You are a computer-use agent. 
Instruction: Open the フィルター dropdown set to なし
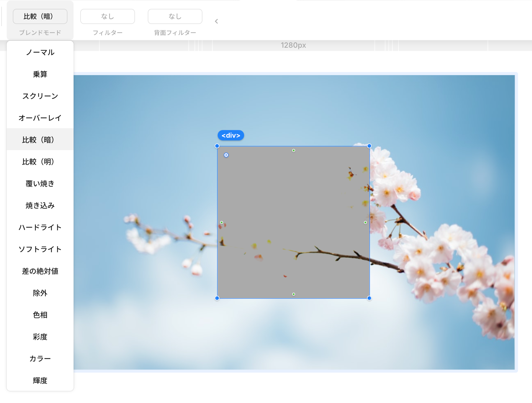(108, 16)
